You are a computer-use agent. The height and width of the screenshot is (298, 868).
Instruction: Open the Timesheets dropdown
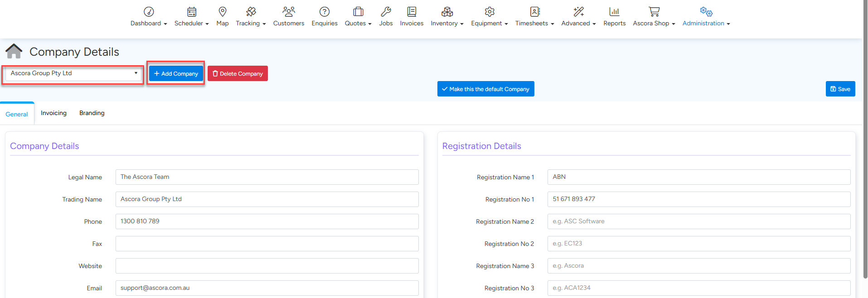click(534, 23)
